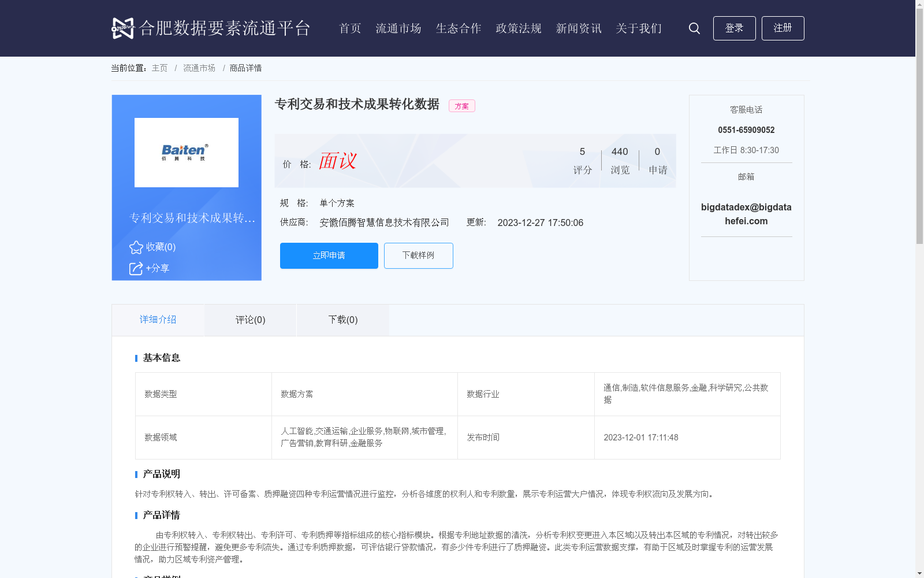Open 新闻资讯 navigation item
Image resolution: width=924 pixels, height=578 pixels.
click(x=579, y=28)
